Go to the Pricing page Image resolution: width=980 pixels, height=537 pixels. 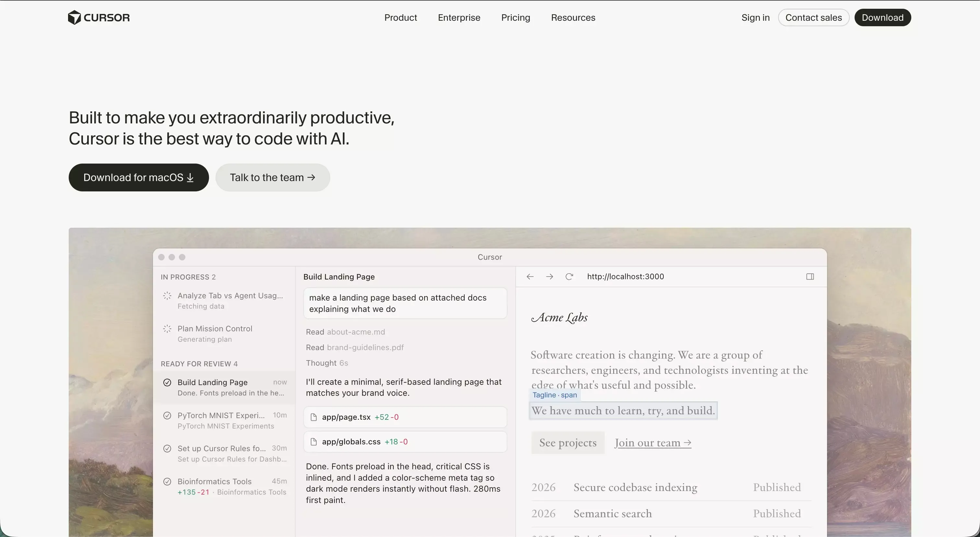pyautogui.click(x=516, y=17)
